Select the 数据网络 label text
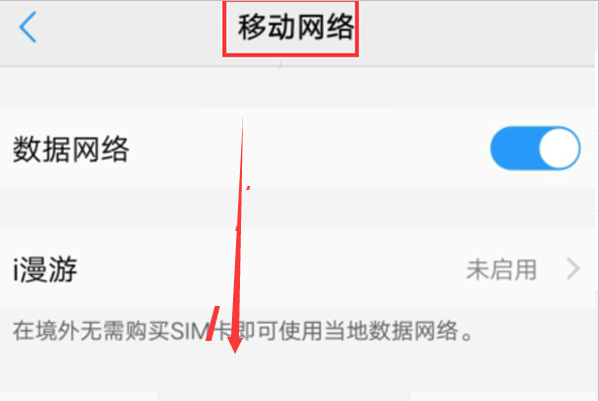Image resolution: width=599 pixels, height=401 pixels. click(71, 149)
